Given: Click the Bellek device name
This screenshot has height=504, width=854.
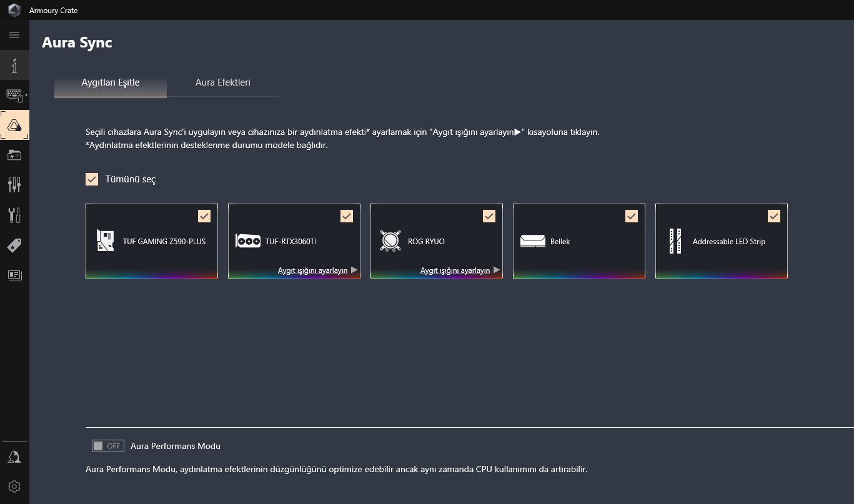Looking at the screenshot, I should point(560,242).
